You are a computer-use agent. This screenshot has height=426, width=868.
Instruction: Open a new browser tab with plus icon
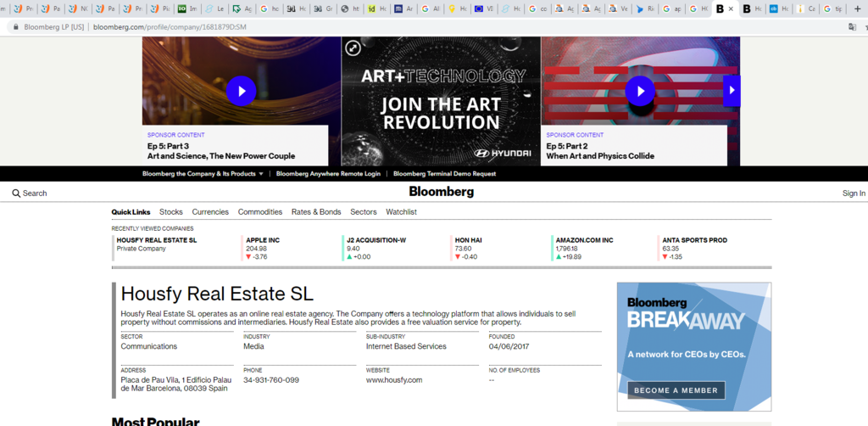tap(857, 8)
